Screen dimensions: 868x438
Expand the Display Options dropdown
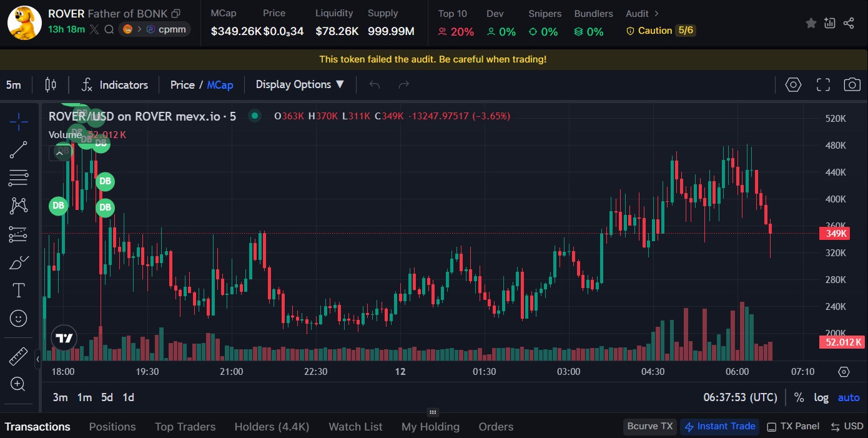coord(300,85)
